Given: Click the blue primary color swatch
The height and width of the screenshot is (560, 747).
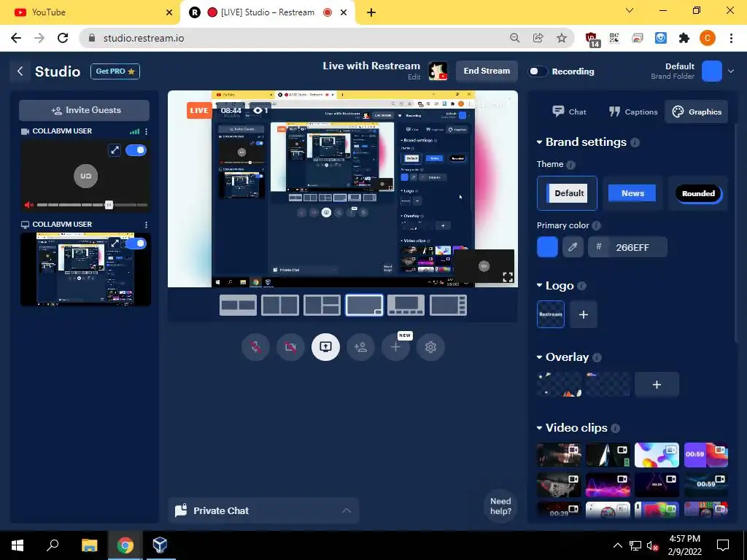Looking at the screenshot, I should click(547, 247).
